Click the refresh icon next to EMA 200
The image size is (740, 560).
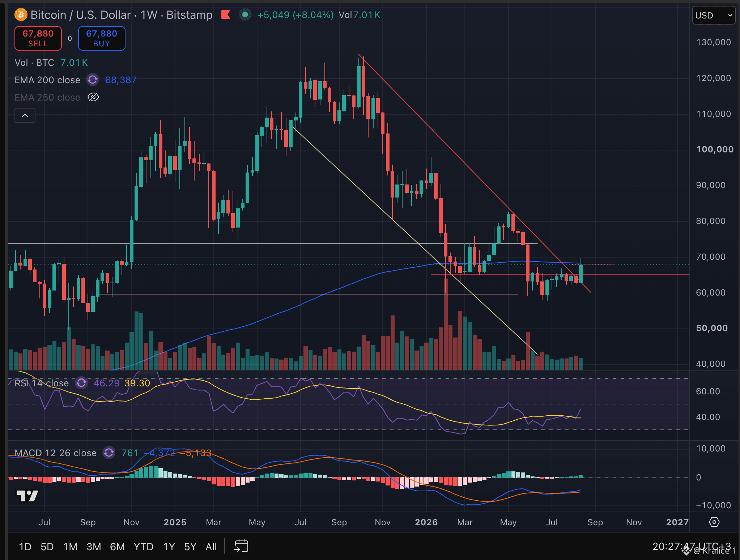93,80
